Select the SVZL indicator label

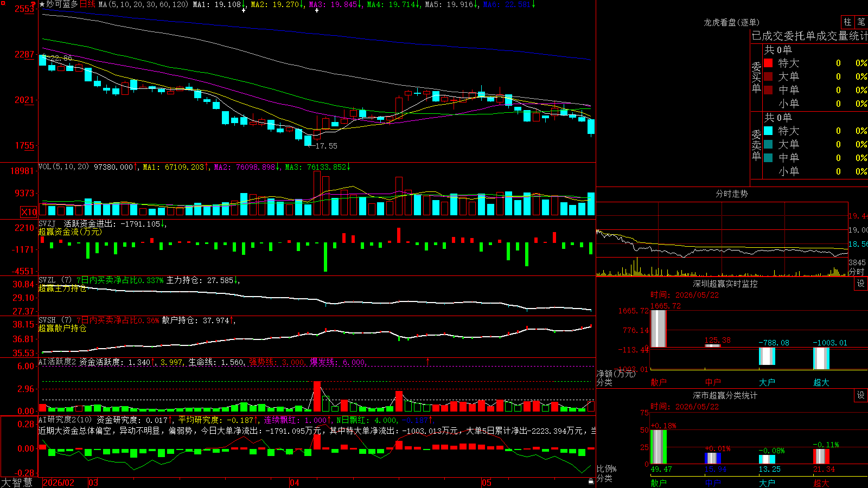point(47,280)
